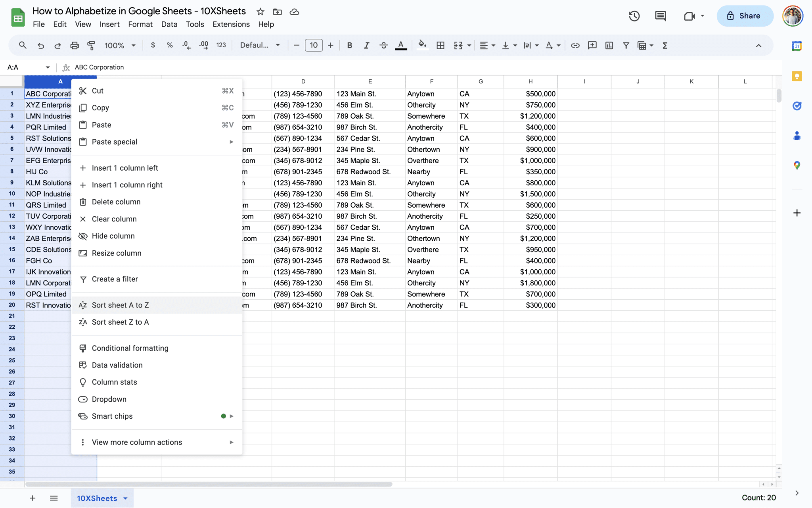The width and height of the screenshot is (812, 508).
Task: Open version history clock icon
Action: click(x=634, y=16)
